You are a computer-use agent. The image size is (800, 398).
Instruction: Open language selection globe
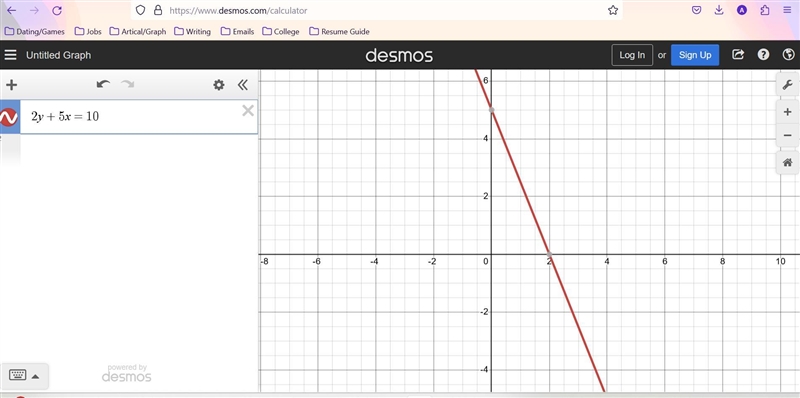[x=788, y=55]
